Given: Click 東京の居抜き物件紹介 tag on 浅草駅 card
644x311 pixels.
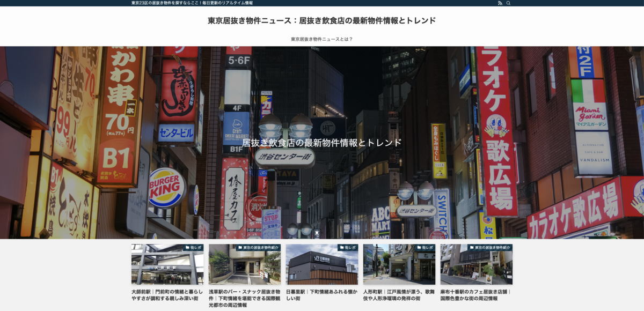Looking at the screenshot, I should [259, 248].
